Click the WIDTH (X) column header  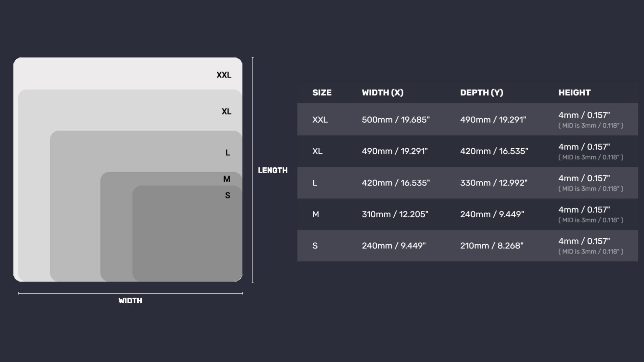pos(382,93)
